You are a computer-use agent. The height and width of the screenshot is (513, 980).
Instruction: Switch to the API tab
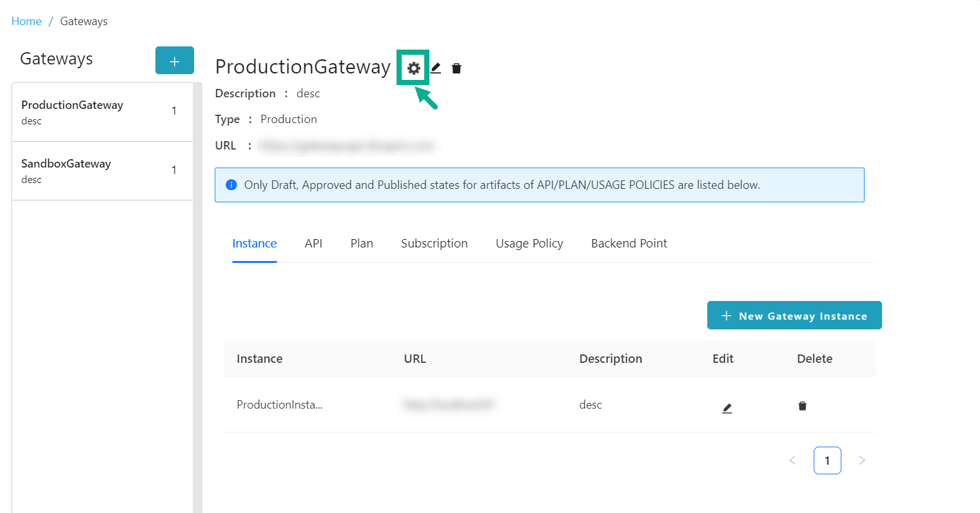pyautogui.click(x=313, y=244)
